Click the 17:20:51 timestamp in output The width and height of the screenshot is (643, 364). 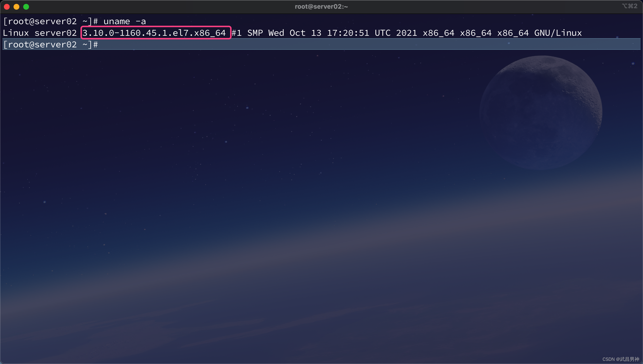tap(348, 33)
